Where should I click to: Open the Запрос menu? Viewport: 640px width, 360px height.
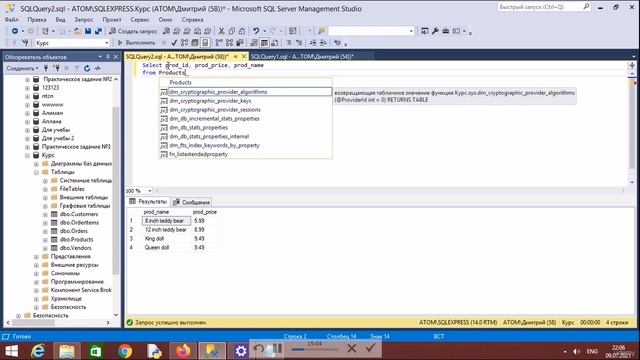(84, 20)
